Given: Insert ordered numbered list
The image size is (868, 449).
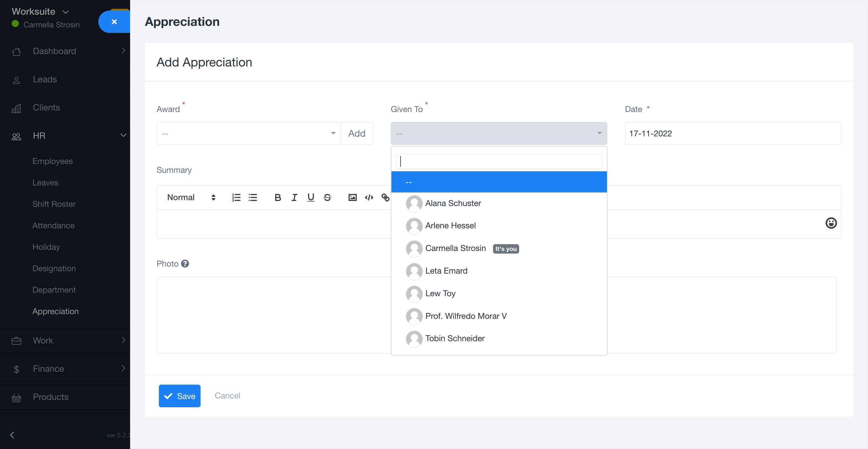Looking at the screenshot, I should [x=236, y=197].
